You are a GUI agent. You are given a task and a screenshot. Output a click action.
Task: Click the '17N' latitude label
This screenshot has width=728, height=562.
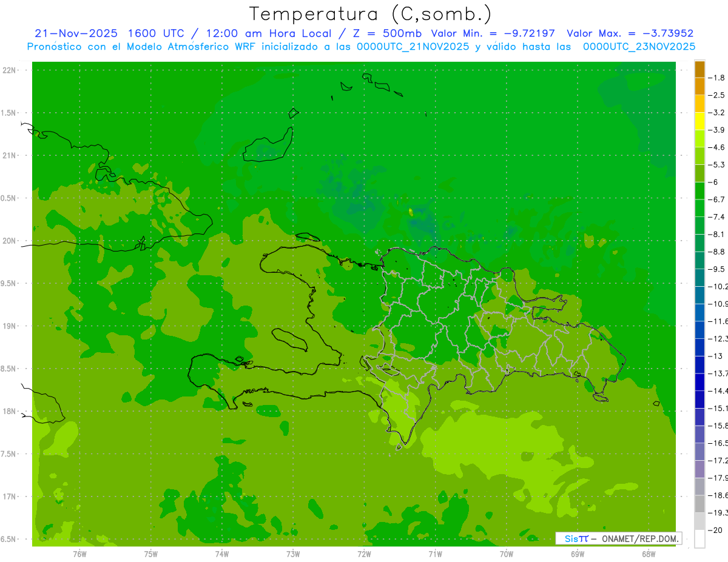(10, 497)
